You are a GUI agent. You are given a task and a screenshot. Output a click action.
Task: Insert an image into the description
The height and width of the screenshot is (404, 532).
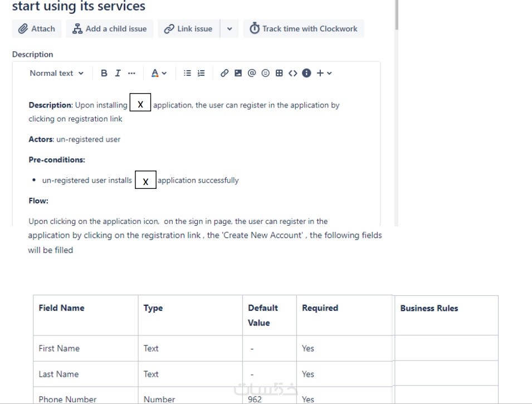coord(238,73)
